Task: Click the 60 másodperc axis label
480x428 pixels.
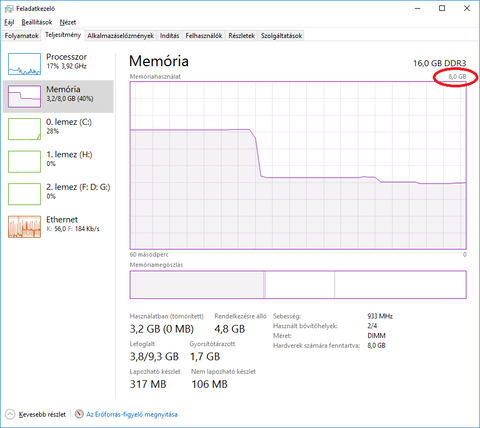Action: [x=149, y=254]
